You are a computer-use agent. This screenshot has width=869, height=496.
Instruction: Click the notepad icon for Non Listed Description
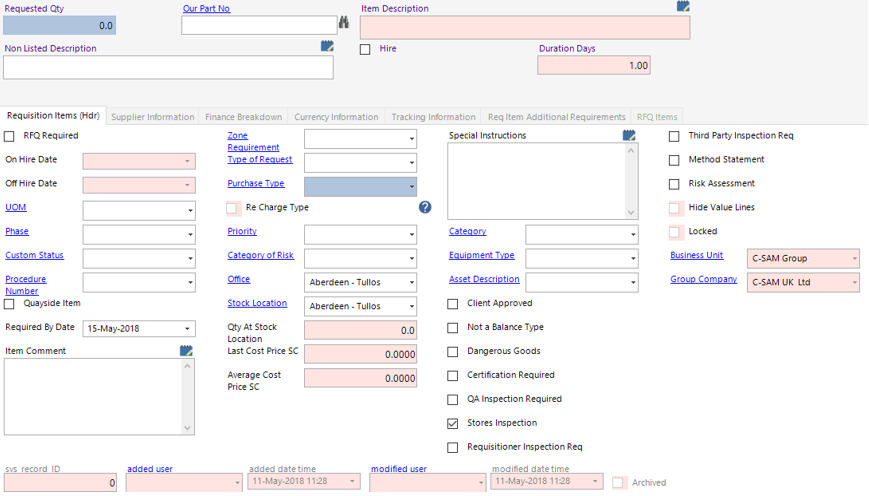pyautogui.click(x=327, y=46)
